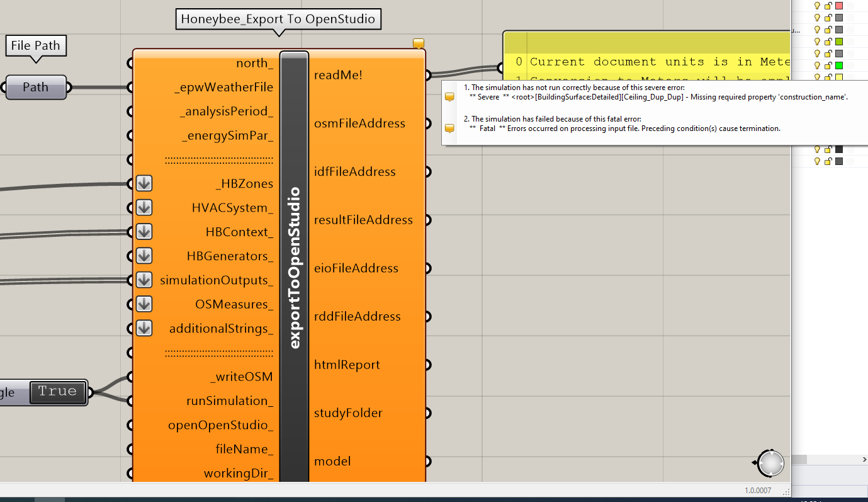Toggle the True boolean value button
This screenshot has height=502, width=868.
(x=57, y=391)
